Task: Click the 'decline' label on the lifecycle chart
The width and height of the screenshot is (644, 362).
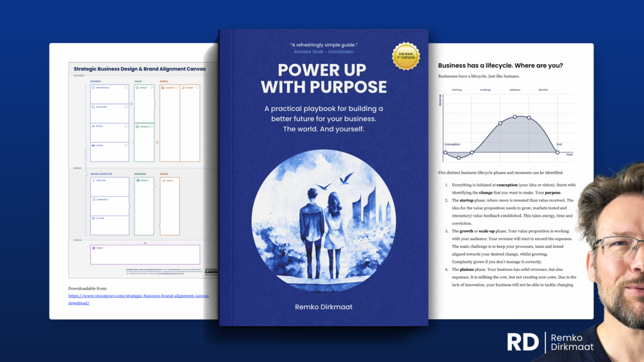Action: click(x=543, y=90)
